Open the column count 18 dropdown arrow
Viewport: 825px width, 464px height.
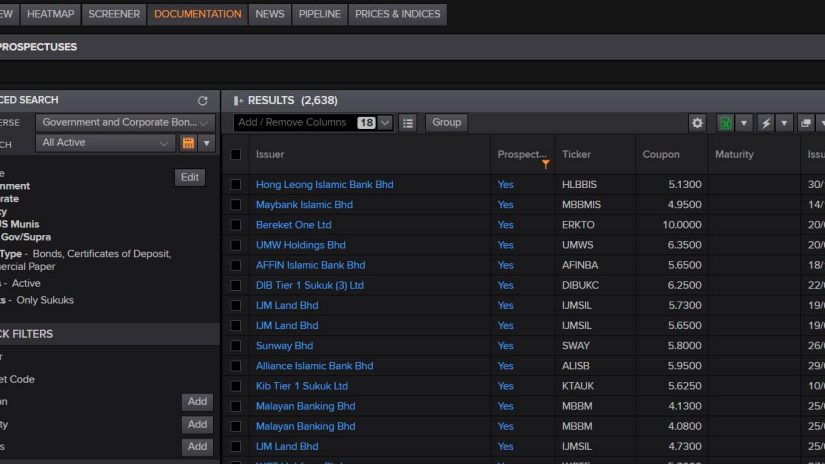point(385,123)
